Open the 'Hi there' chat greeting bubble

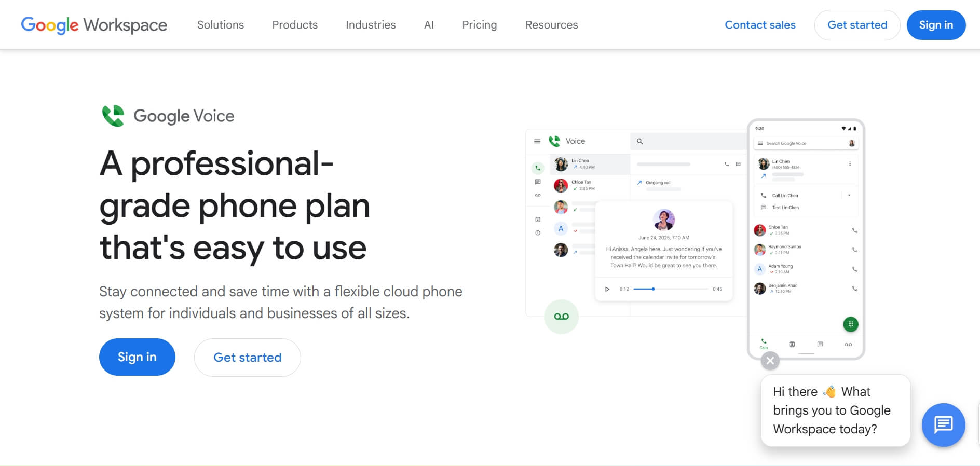pos(835,410)
